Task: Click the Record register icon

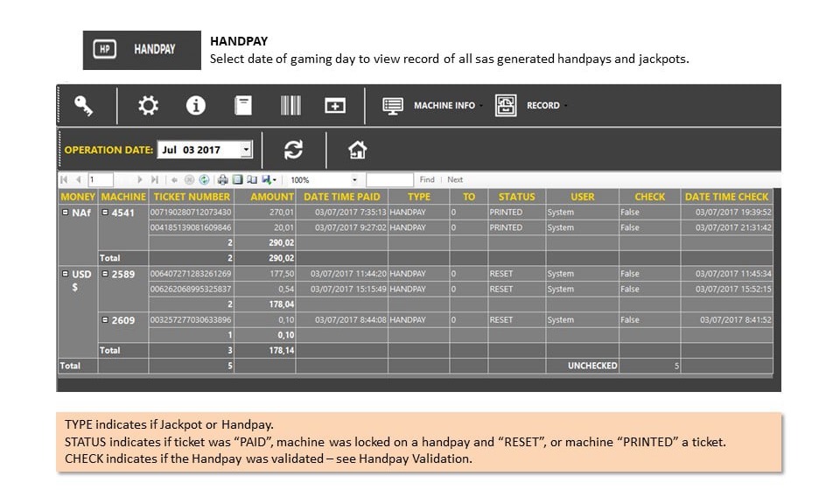Action: 506,106
